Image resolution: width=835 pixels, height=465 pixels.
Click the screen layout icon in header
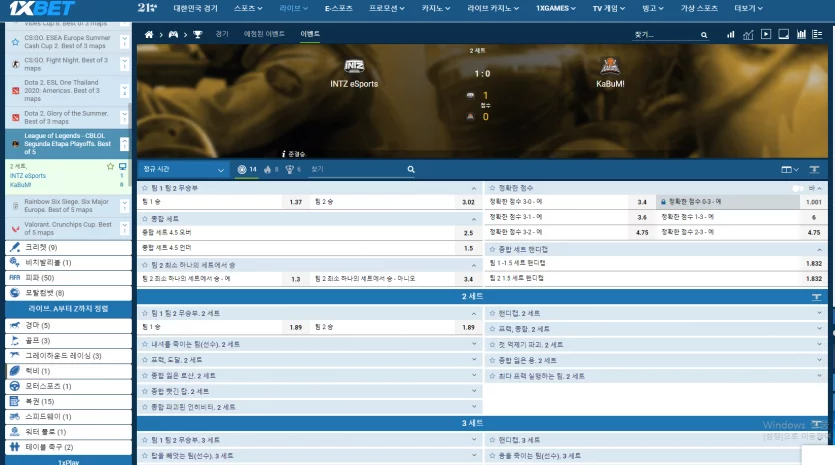coord(784,34)
